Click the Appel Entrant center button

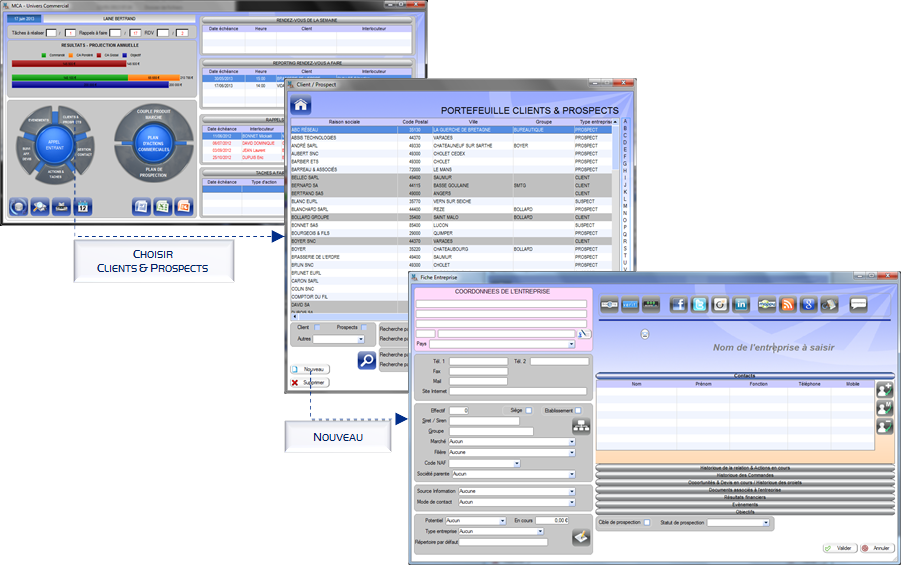55,144
